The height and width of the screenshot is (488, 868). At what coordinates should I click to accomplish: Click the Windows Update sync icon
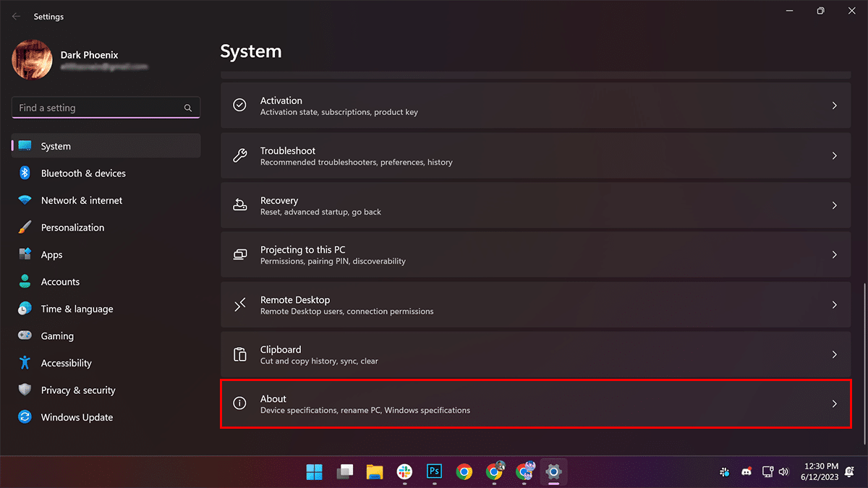[x=25, y=417]
